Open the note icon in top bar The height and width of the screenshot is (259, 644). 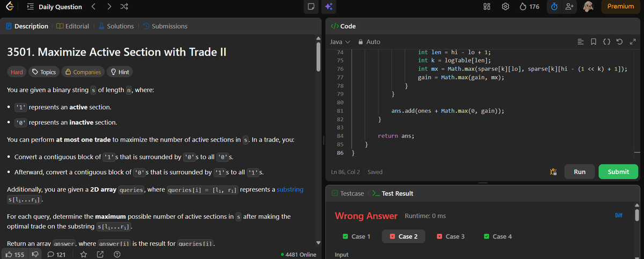pos(310,7)
